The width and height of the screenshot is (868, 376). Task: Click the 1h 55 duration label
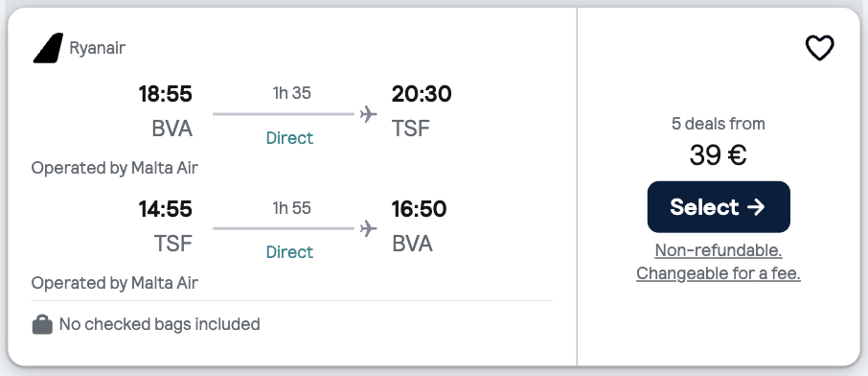[292, 208]
